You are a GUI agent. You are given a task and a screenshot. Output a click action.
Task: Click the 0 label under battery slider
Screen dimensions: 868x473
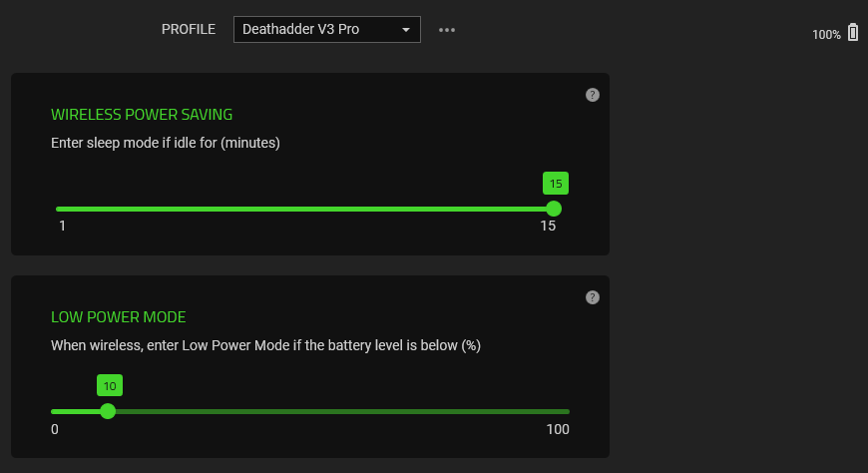(55, 429)
